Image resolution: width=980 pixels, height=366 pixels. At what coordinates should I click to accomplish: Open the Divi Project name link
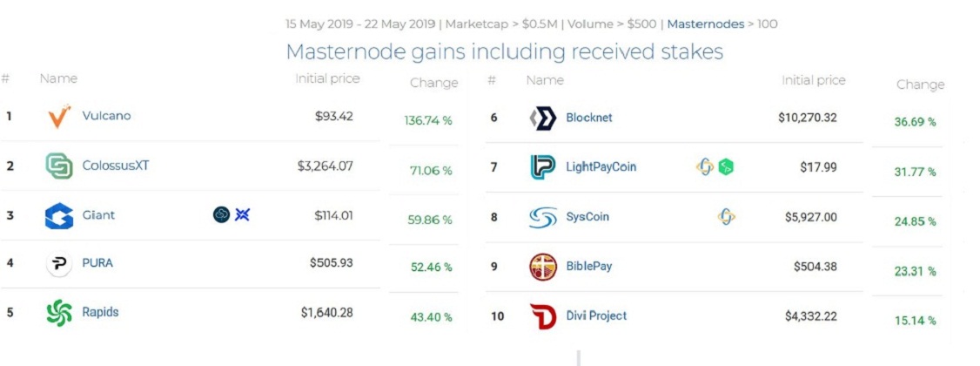click(x=596, y=316)
